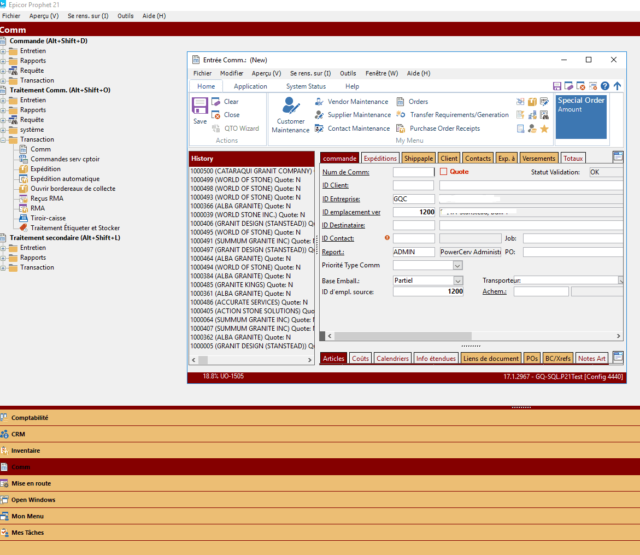Open the Mes Tâches module bar
Image resolution: width=640 pixels, height=555 pixels.
click(x=320, y=533)
